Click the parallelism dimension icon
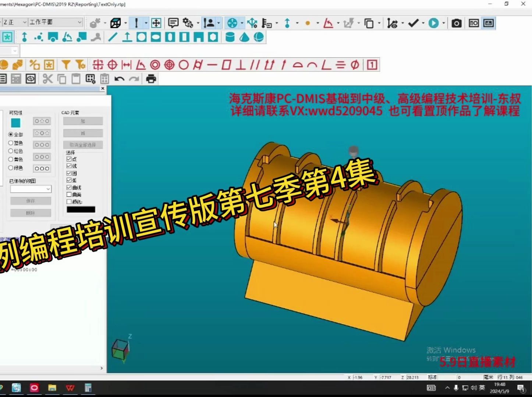Image resolution: width=532 pixels, height=397 pixels. coord(254,65)
